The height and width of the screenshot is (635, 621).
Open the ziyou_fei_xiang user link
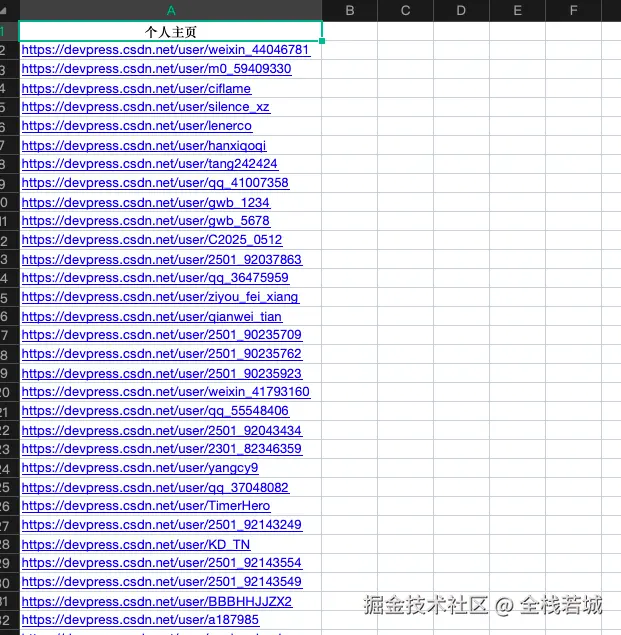160,297
